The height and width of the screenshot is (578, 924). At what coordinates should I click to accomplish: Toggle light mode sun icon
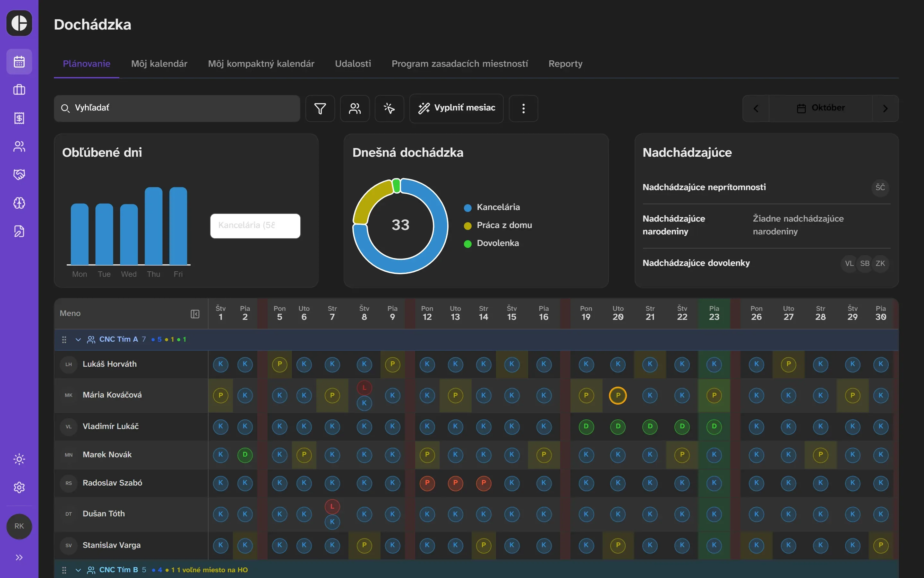19,459
